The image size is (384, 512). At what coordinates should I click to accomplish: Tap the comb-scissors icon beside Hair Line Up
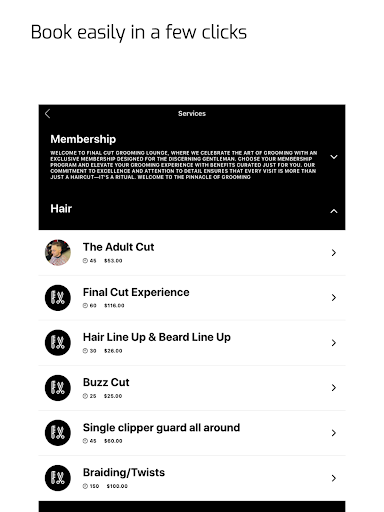pyautogui.click(x=58, y=343)
